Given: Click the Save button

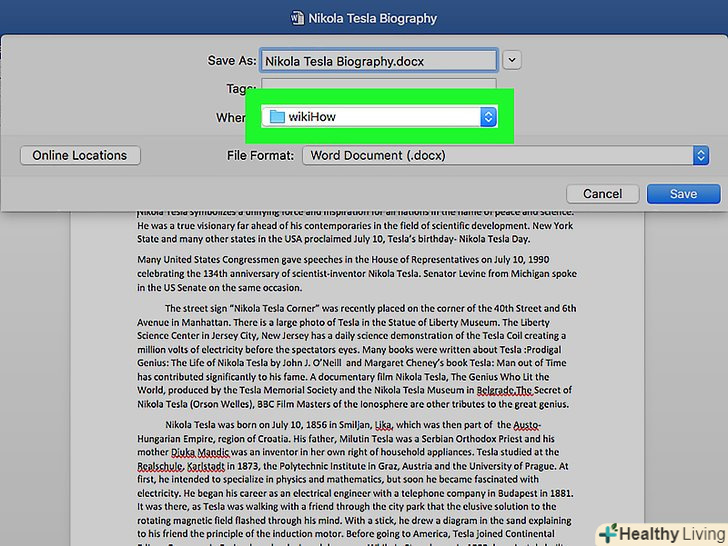Looking at the screenshot, I should pos(683,194).
